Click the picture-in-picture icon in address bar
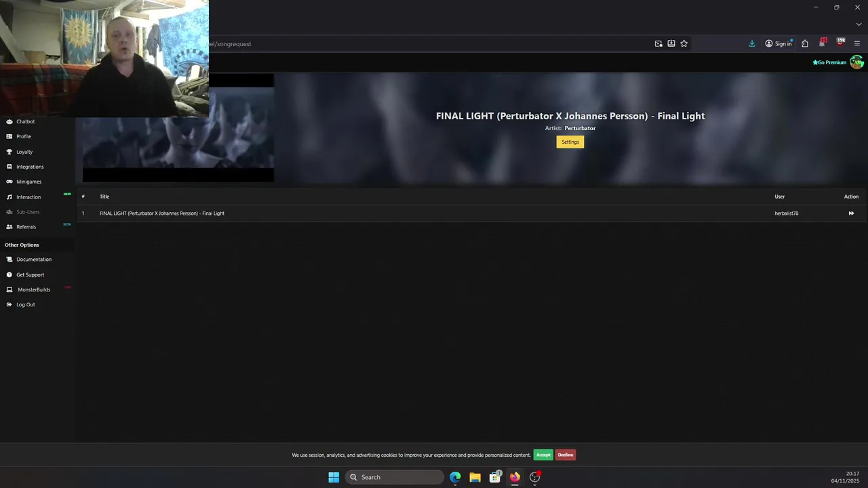The image size is (868, 488). (x=658, y=43)
